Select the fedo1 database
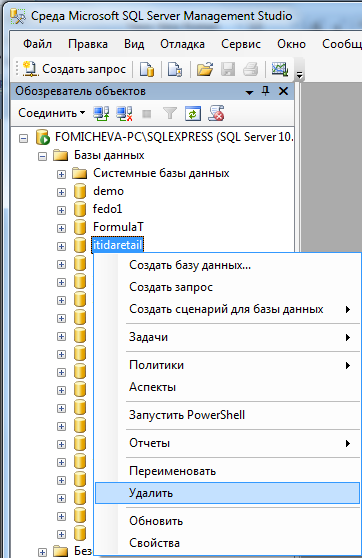Screen dimensions: 362x558 click(x=107, y=209)
